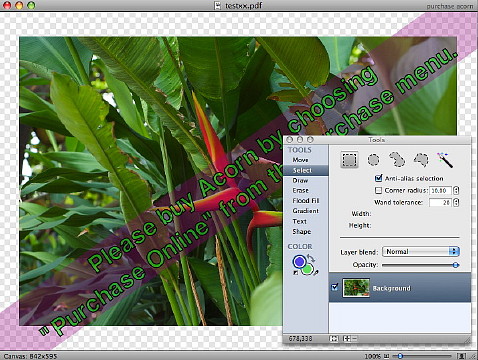Viewport: 478px width, 360px height.
Task: Select the rectangular selection tool icon
Action: pyautogui.click(x=349, y=160)
